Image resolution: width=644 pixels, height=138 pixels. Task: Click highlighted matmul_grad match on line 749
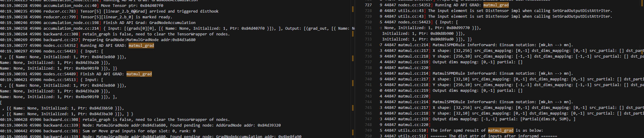point(500,130)
